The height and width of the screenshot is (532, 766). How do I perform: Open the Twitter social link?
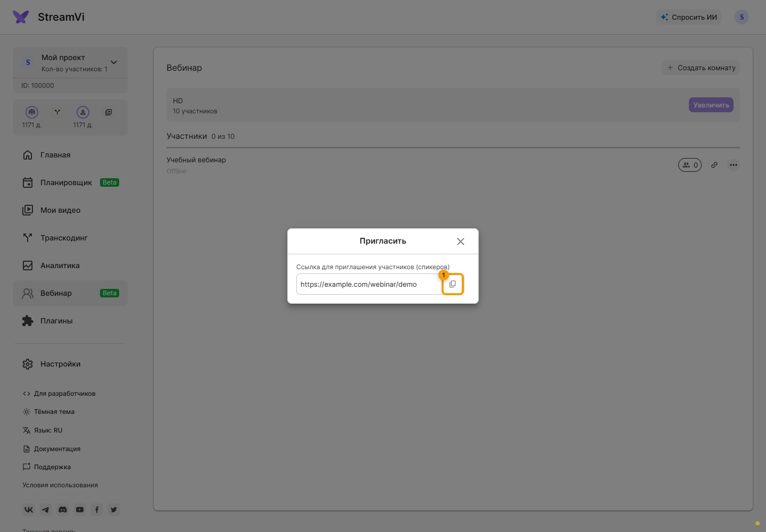[114, 510]
